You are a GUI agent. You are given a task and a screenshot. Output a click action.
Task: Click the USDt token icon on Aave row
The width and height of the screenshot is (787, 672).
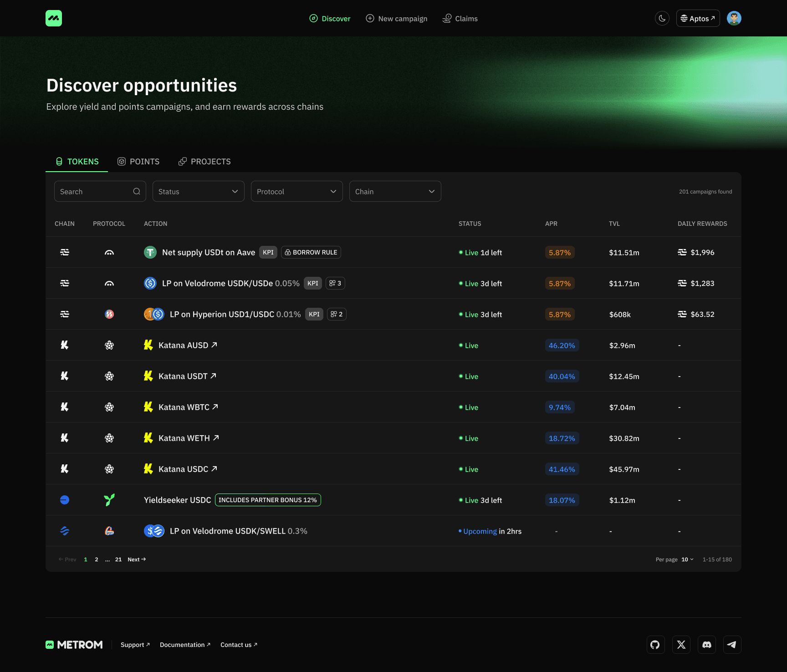150,252
